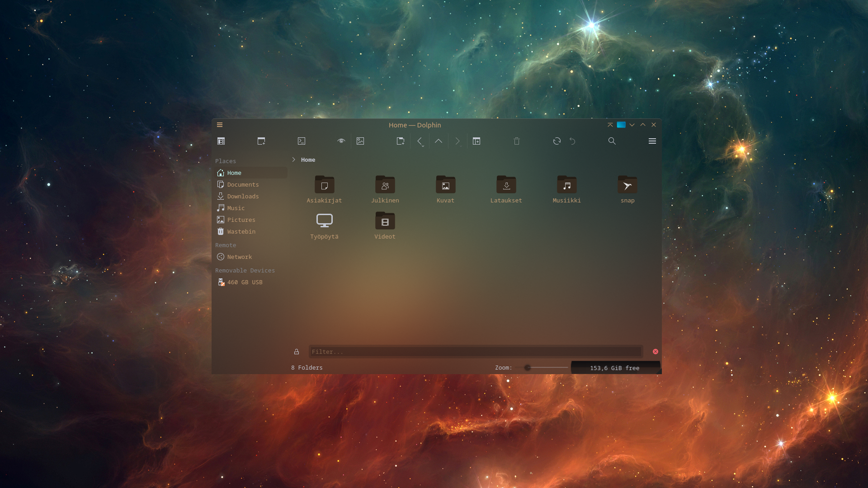868x488 pixels.
Task: Open a new tab via toolbar icon
Action: point(261,141)
